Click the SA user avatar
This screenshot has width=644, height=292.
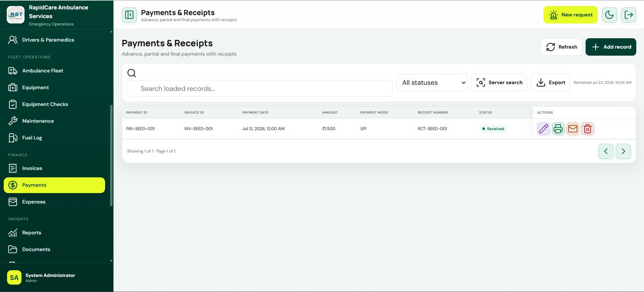14,278
